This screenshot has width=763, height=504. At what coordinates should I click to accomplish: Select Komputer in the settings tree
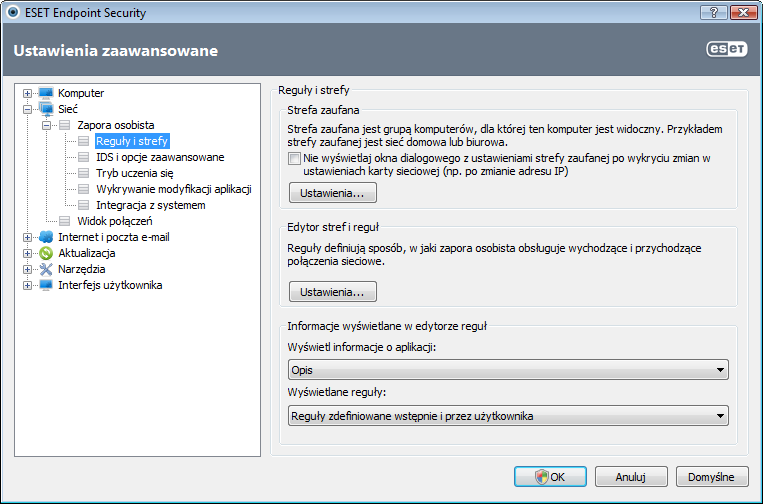click(81, 93)
